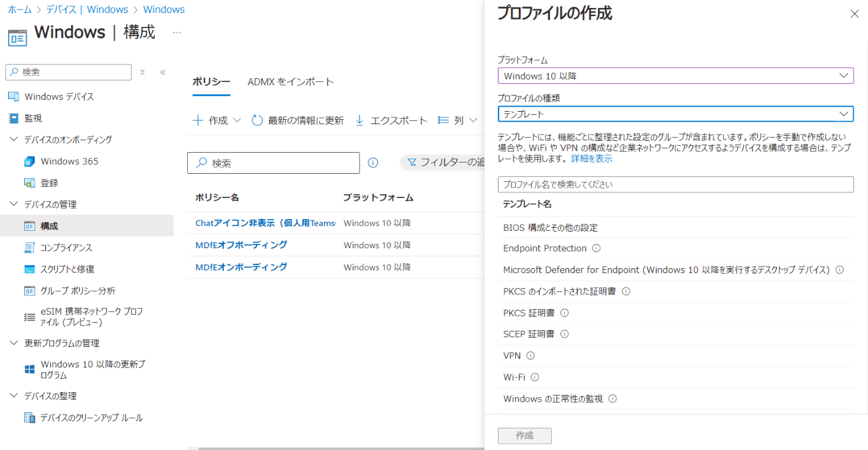The image size is (868, 450).
Task: Click the コンプライアンス icon
Action: coord(29,248)
